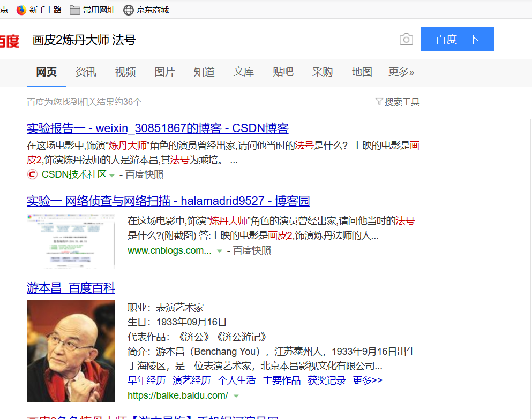Click the CSDN logo icon
Viewport: 532px width, 419px height.
pos(32,174)
